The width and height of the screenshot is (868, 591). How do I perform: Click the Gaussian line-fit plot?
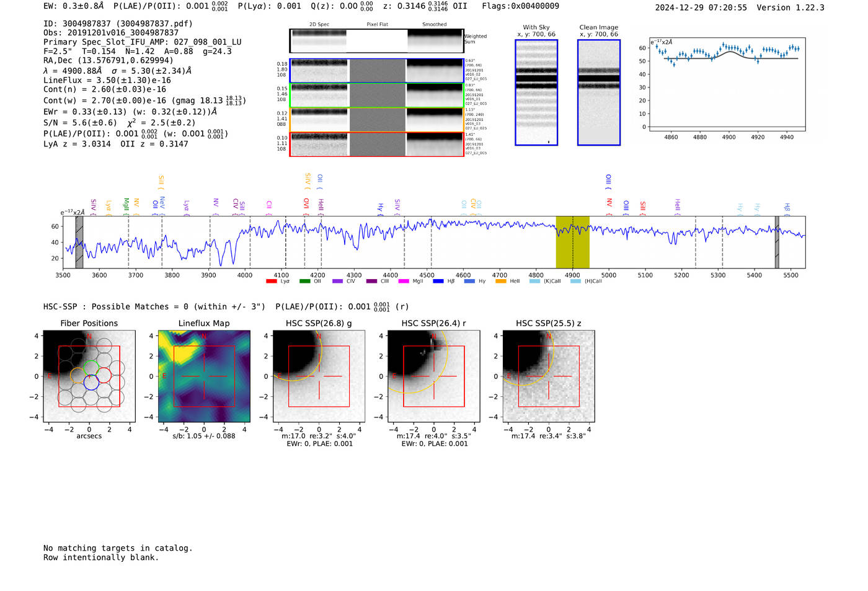[727, 84]
